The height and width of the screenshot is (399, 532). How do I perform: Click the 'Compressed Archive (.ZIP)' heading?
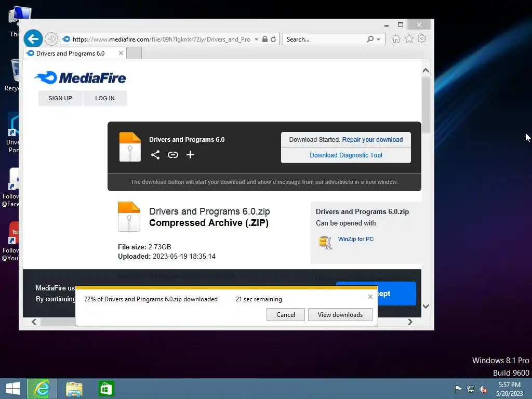209,223
